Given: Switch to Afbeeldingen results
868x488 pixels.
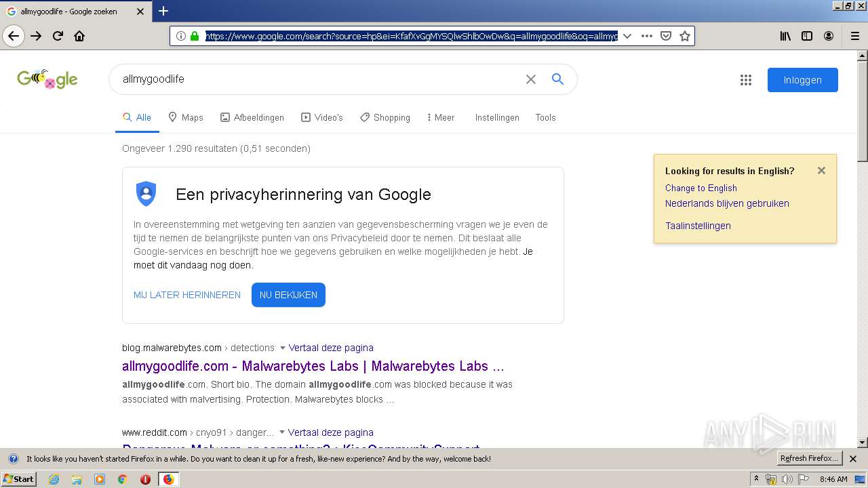Looking at the screenshot, I should 252,117.
